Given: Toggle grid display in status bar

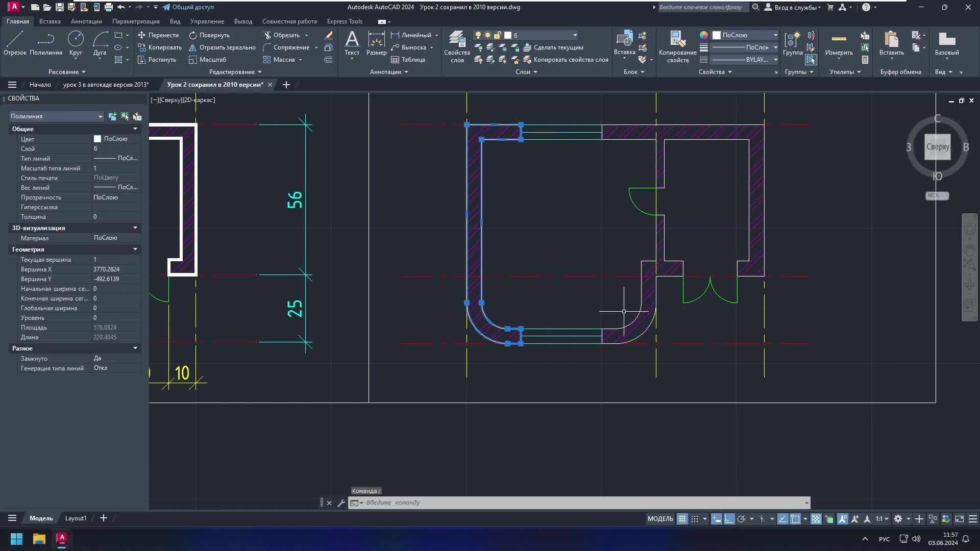Looking at the screenshot, I should point(682,519).
